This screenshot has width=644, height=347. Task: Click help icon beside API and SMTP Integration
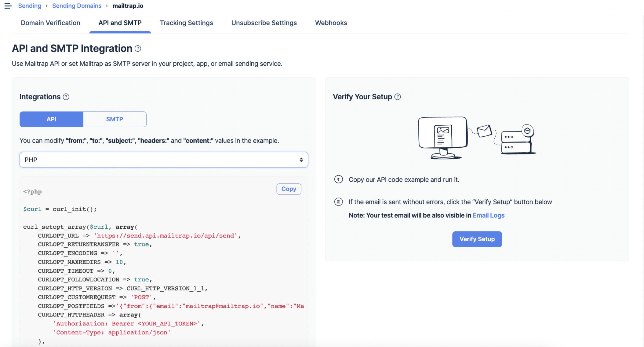[x=138, y=49]
